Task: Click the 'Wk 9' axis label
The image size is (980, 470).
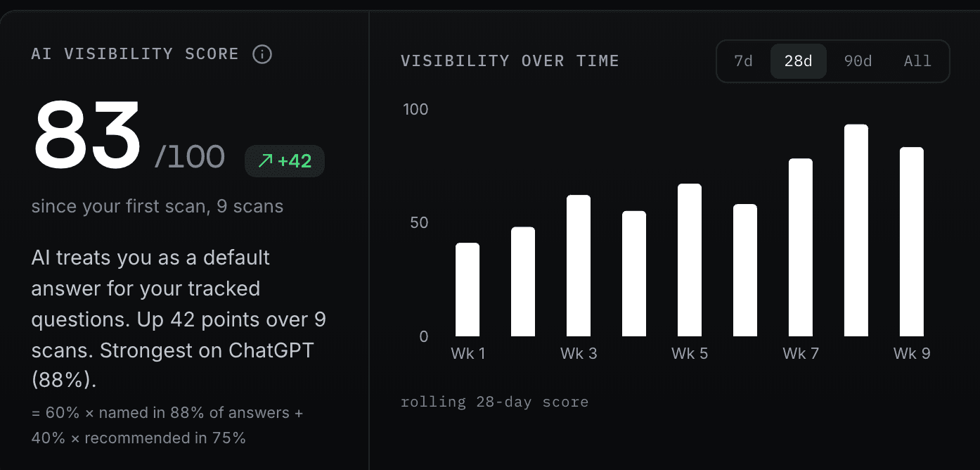Action: [x=912, y=353]
